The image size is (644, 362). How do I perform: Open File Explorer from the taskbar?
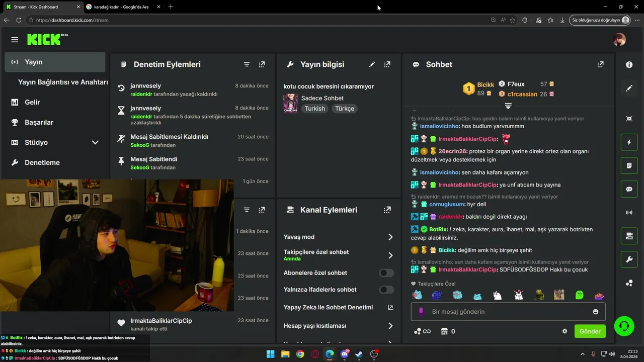pyautogui.click(x=285, y=354)
